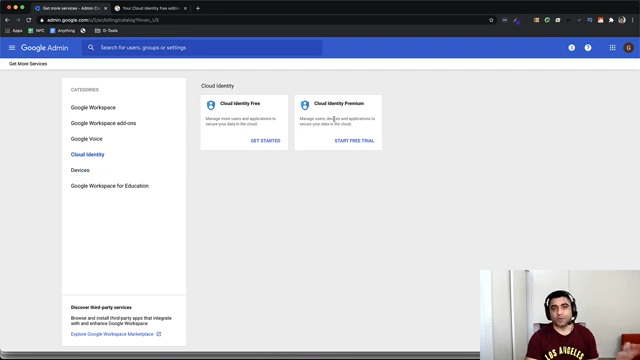This screenshot has height=360, width=640.
Task: Click the globe bookmark icon
Action: [83, 31]
